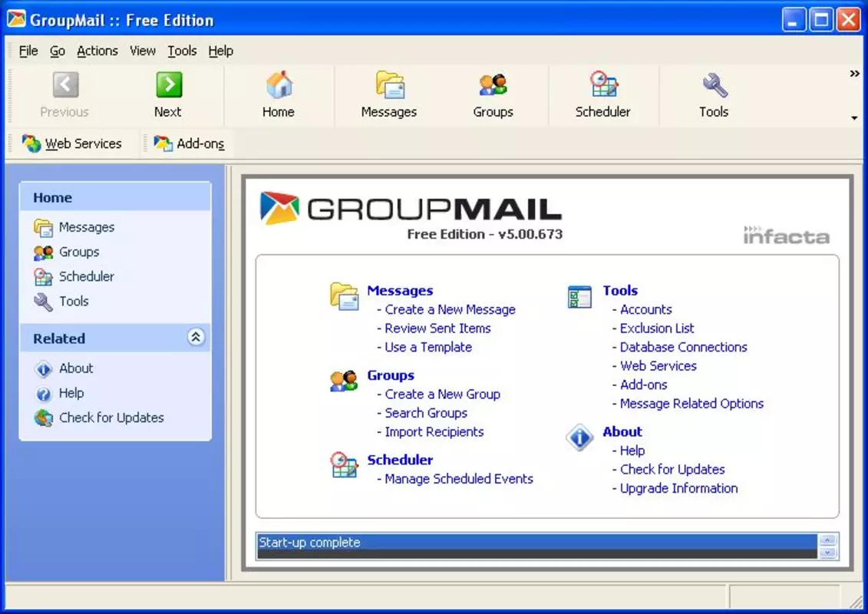
Task: Click Create a New Message link
Action: [x=450, y=309]
